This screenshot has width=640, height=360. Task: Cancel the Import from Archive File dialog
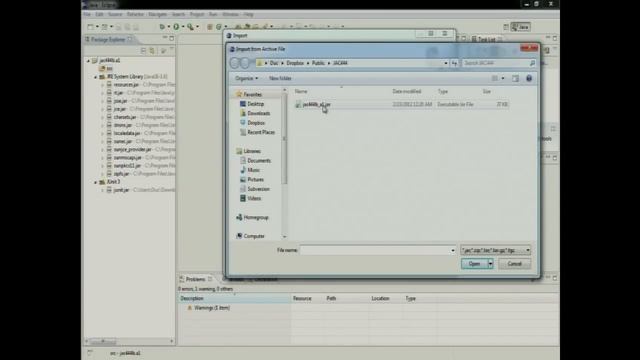tap(514, 264)
